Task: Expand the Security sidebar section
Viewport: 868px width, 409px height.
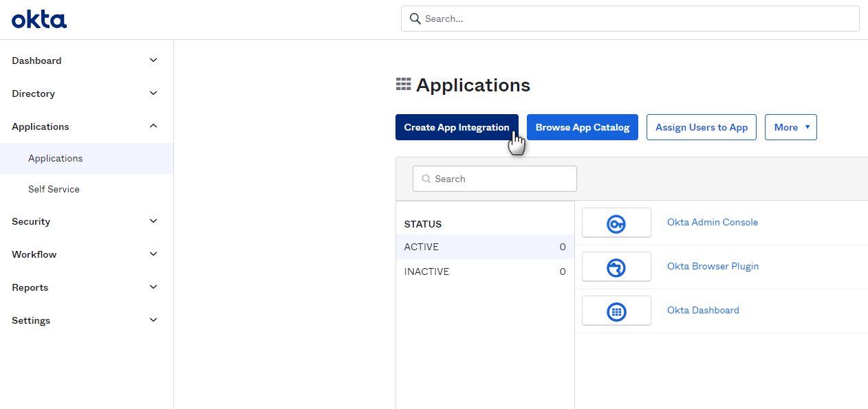Action: [153, 221]
